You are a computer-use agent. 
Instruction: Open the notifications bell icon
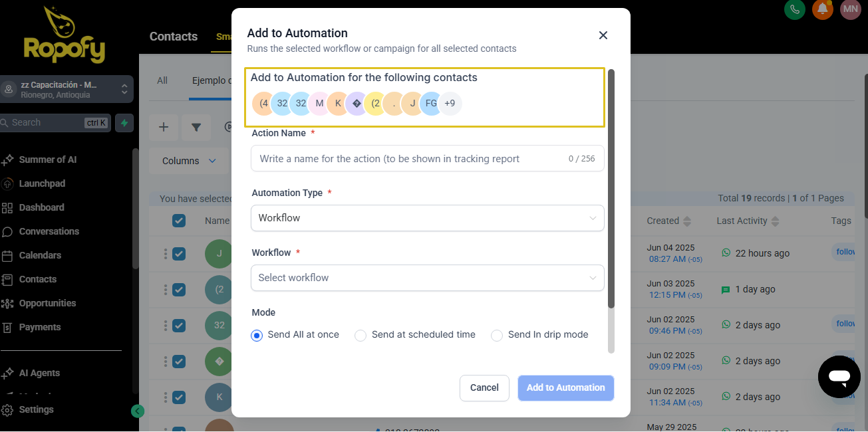pyautogui.click(x=823, y=9)
